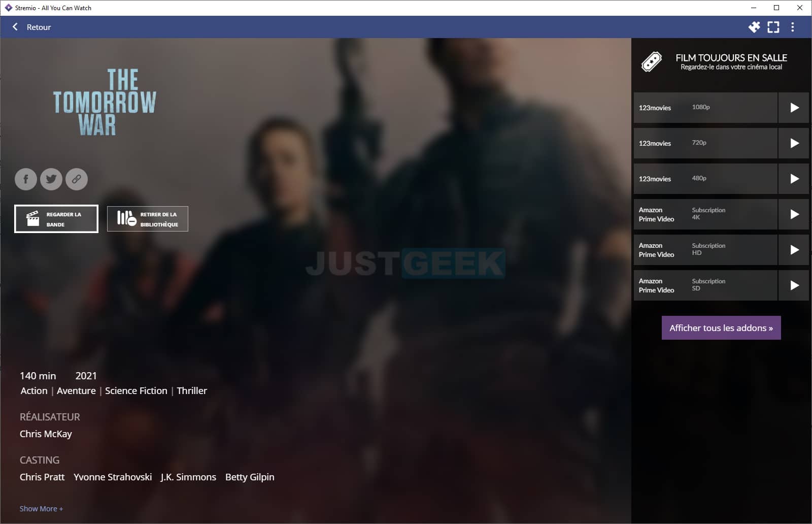
Task: Click the 2021 release year
Action: click(86, 376)
